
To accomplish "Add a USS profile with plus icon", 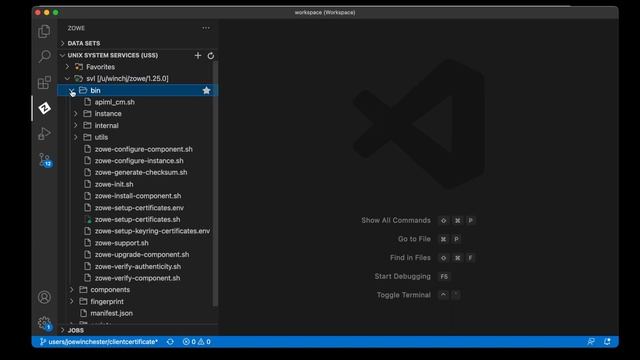I will pos(198,56).
